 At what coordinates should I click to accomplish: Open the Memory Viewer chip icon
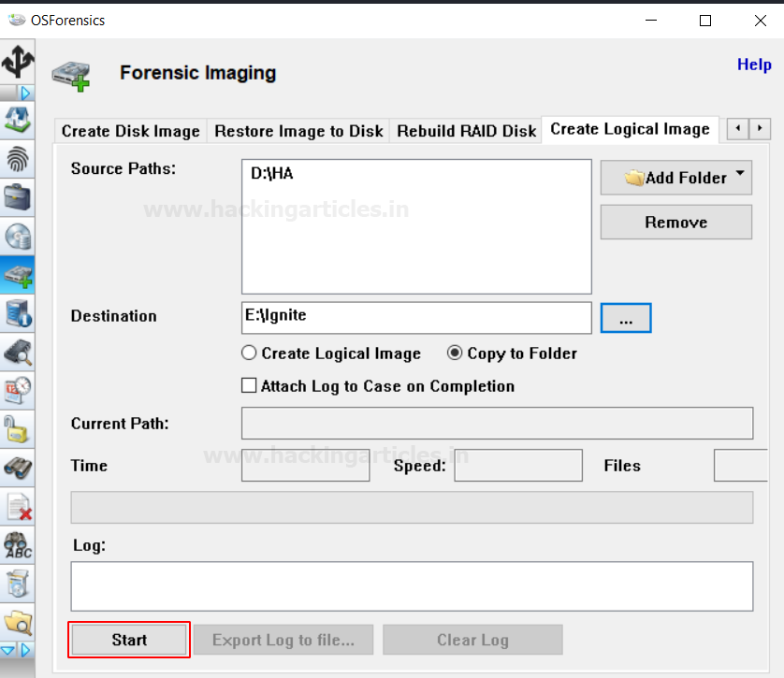coord(18,353)
